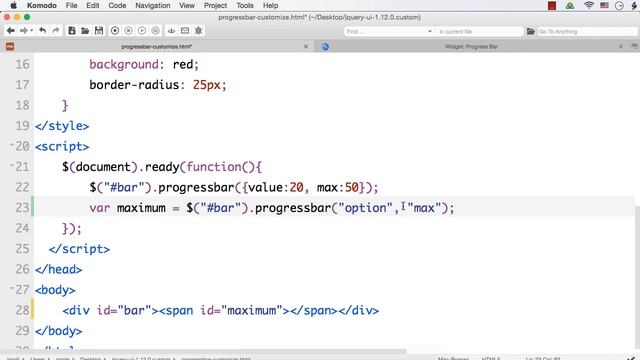The image size is (640, 360).
Task: Click the Open File folder icon
Action: 85,31
